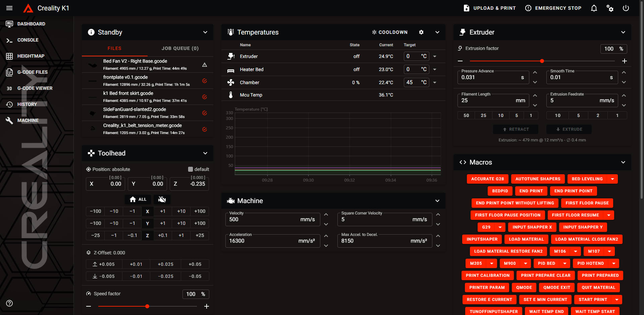Image resolution: width=644 pixels, height=315 pixels.
Task: Open the G-Code Viewer from the sidebar
Action: click(x=35, y=88)
